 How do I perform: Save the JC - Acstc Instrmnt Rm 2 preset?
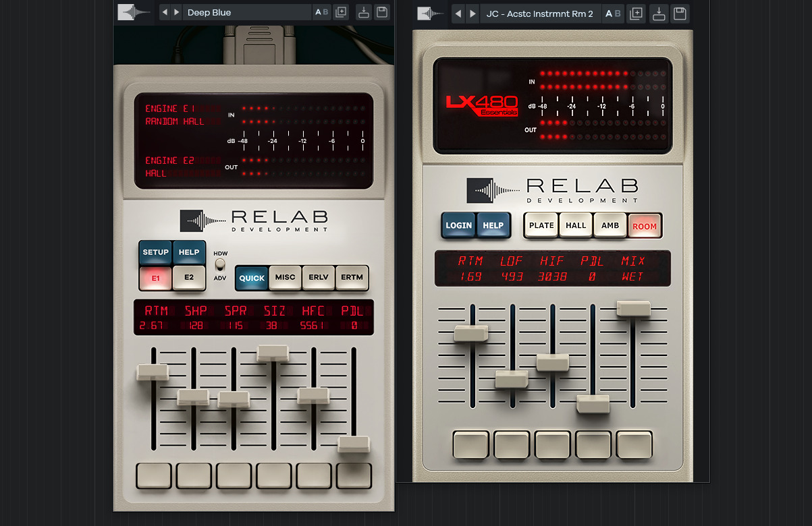pos(680,13)
